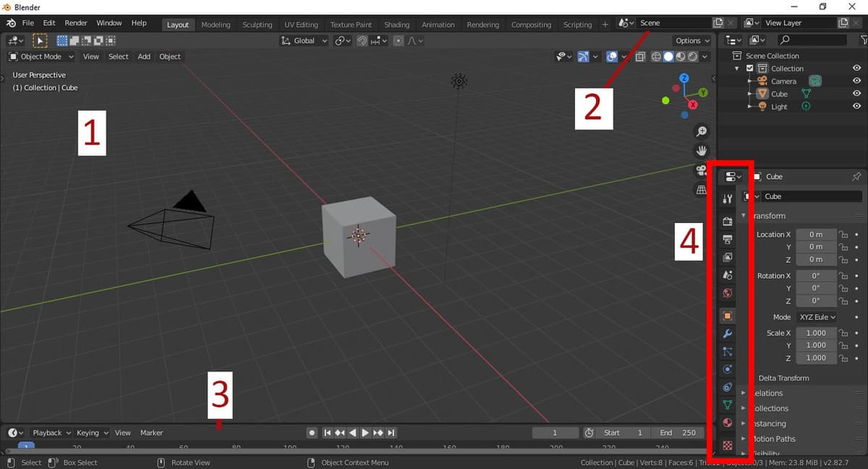This screenshot has height=469, width=868.
Task: Select the cursor Select Box tool
Action: (40, 41)
